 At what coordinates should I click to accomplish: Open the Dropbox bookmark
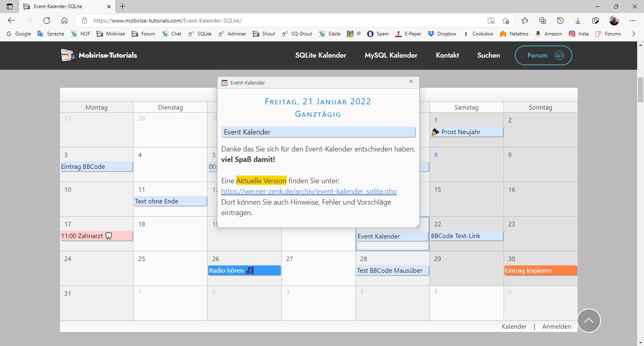(442, 34)
